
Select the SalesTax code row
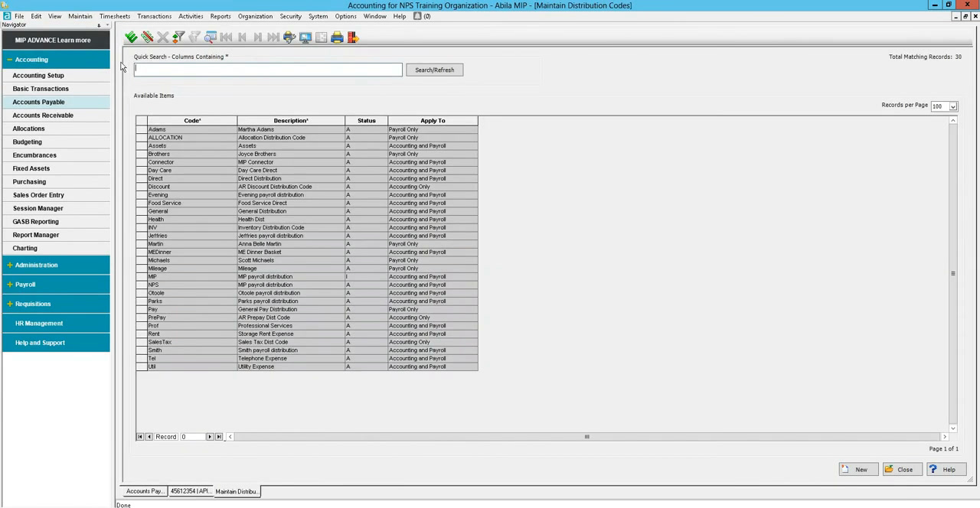pyautogui.click(x=192, y=342)
